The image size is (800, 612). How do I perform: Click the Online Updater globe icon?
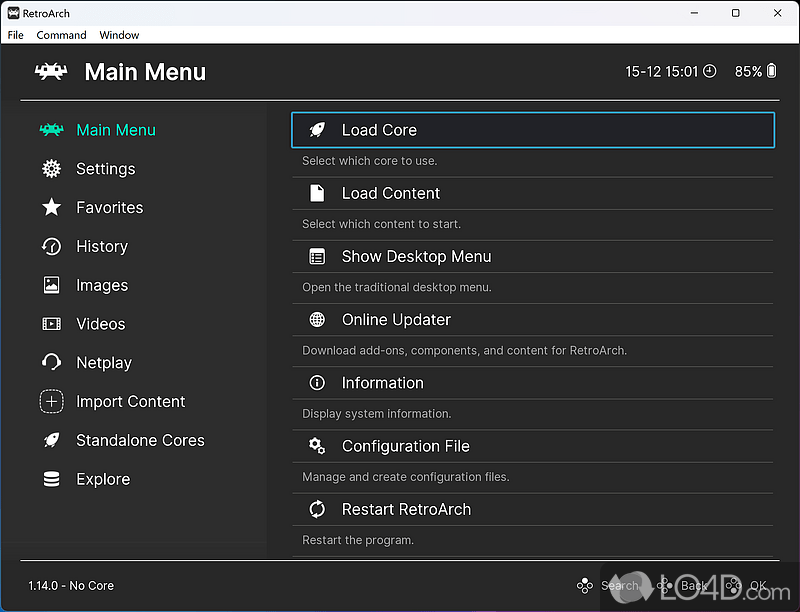317,320
